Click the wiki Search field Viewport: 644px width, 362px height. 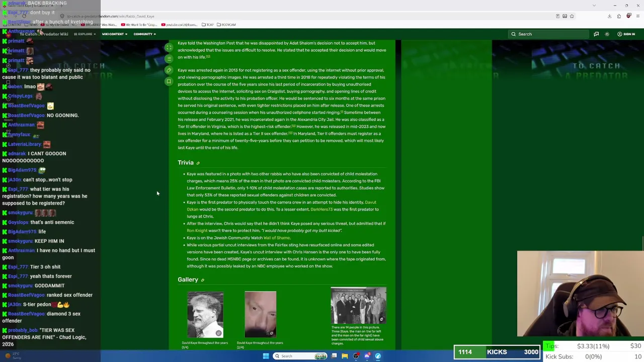click(x=548, y=34)
